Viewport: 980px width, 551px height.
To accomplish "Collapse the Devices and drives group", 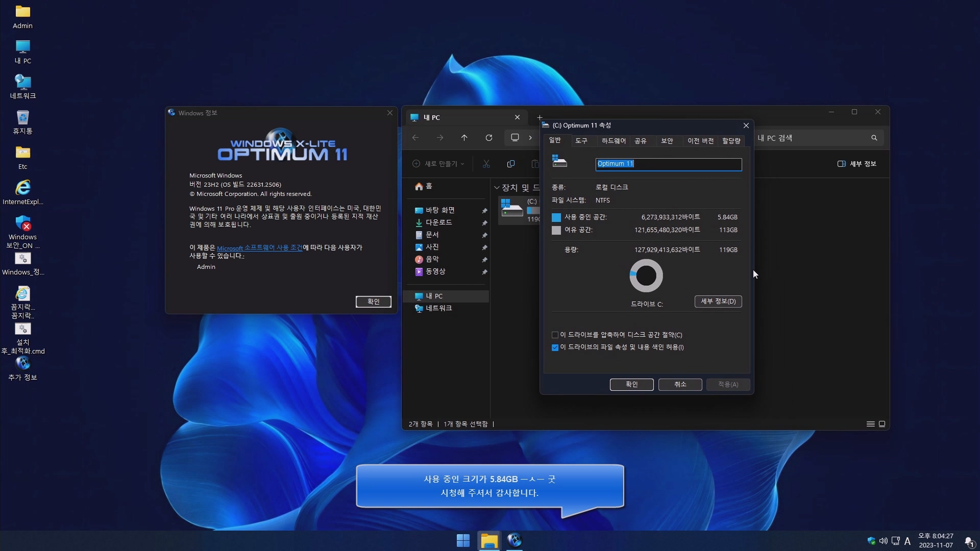I will [x=497, y=188].
